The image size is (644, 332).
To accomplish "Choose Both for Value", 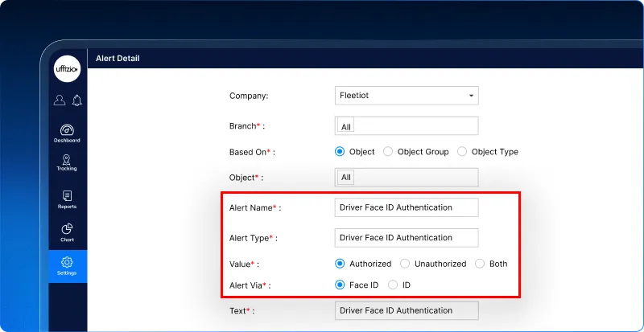I will (x=480, y=264).
